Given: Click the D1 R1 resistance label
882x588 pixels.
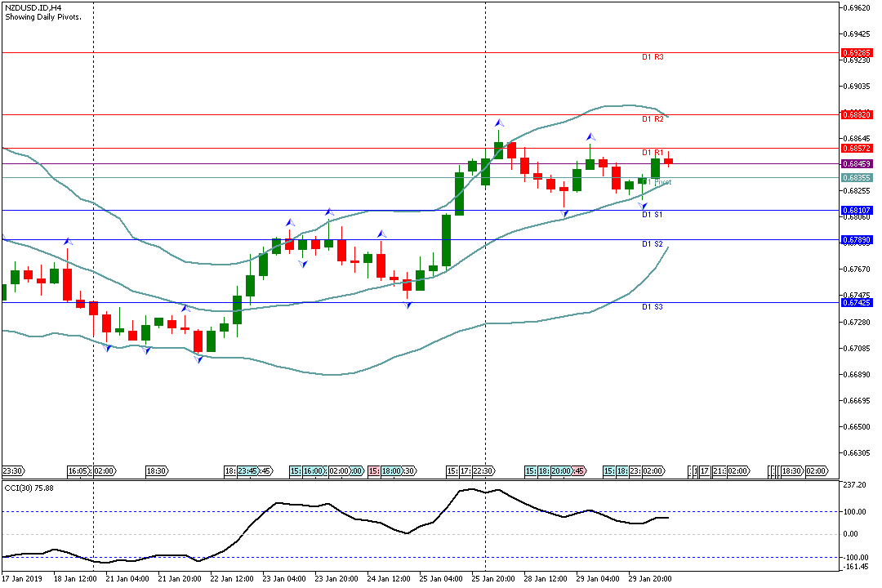Looking at the screenshot, I should pyautogui.click(x=653, y=153).
